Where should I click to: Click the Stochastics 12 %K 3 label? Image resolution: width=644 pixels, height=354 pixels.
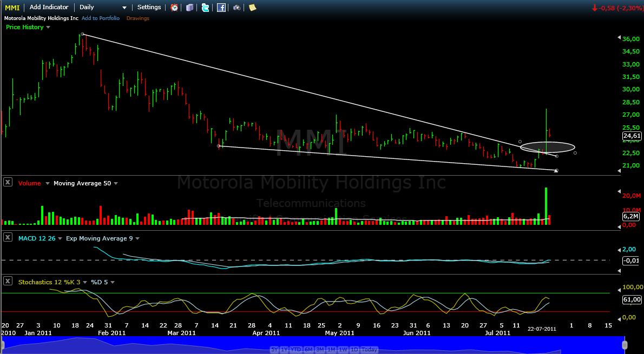pos(49,282)
